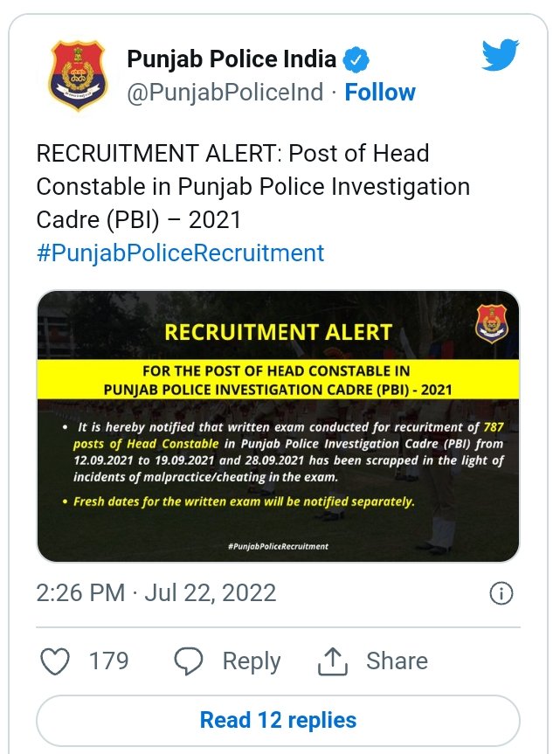Viewport: 560px width, 754px height.
Task: Click the info icon beside the timestamp
Action: 501,594
